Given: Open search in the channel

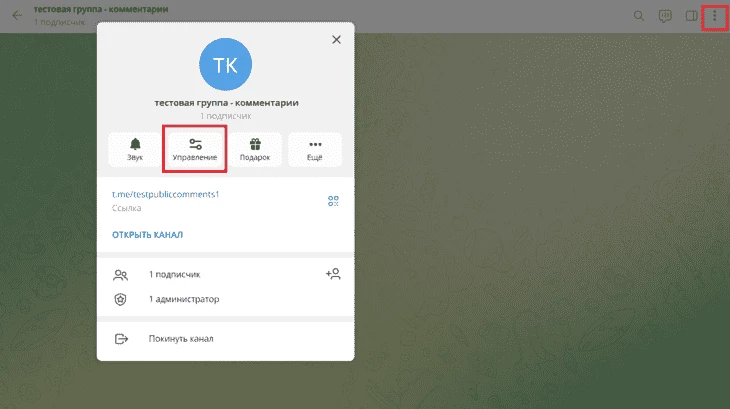Looking at the screenshot, I should click(640, 16).
